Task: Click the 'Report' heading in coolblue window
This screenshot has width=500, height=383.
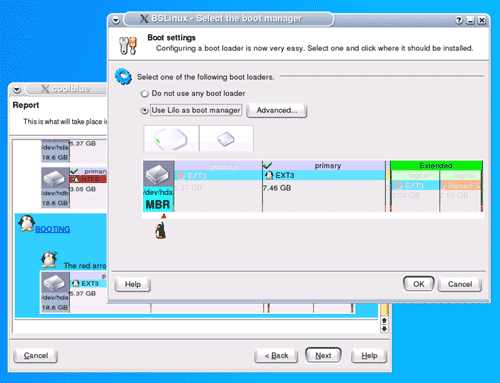Action: coord(26,105)
